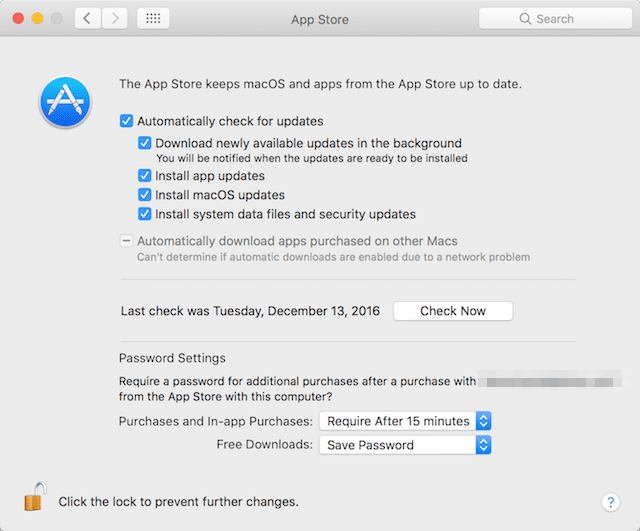Toggle Download newly available updates checkbox
The image size is (640, 531).
pos(145,143)
